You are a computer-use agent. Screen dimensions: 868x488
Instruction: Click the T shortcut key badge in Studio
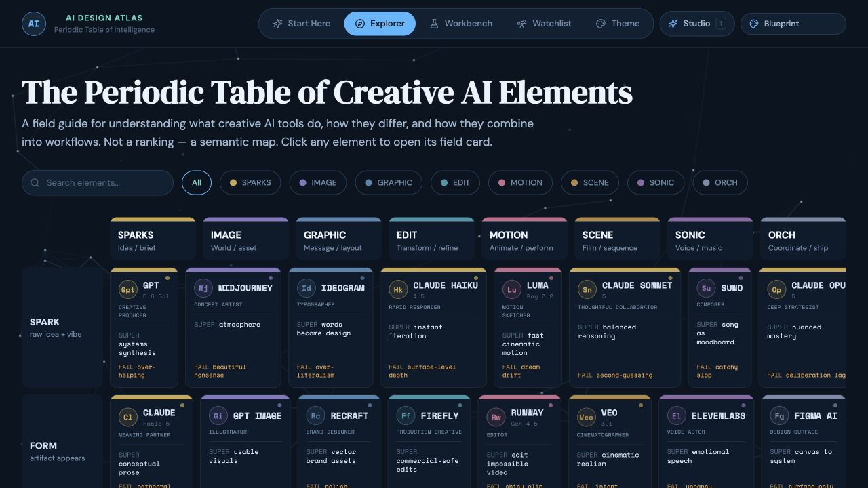point(721,24)
